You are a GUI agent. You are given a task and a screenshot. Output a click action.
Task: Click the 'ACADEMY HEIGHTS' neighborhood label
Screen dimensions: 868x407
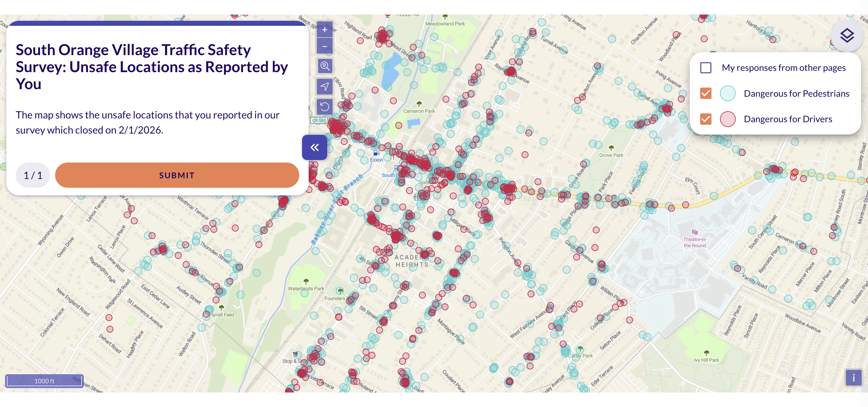(x=412, y=261)
